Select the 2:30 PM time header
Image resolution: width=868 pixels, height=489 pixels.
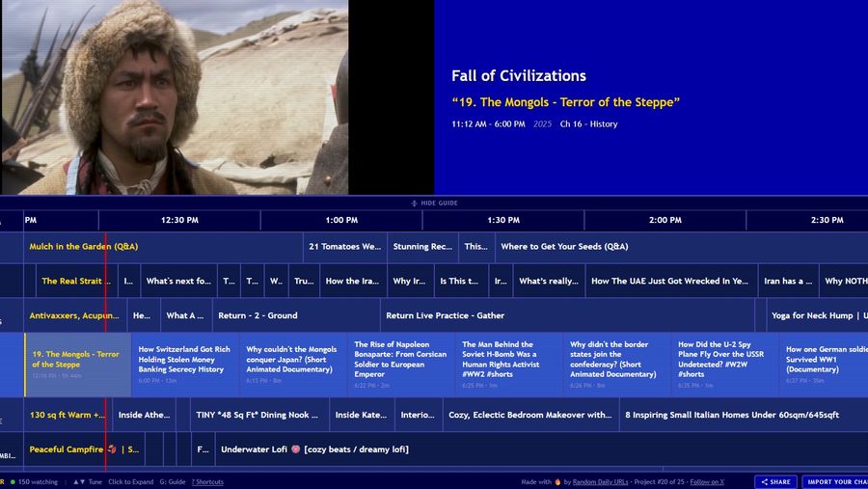coord(807,220)
